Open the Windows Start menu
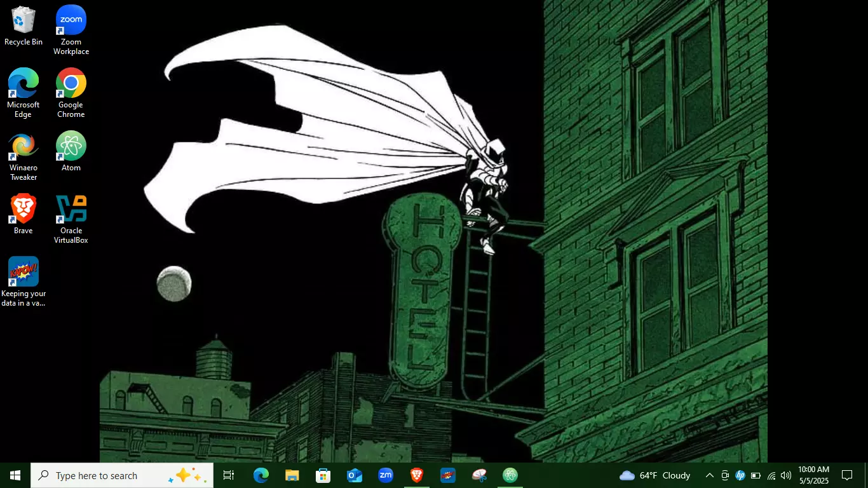 [x=15, y=475]
